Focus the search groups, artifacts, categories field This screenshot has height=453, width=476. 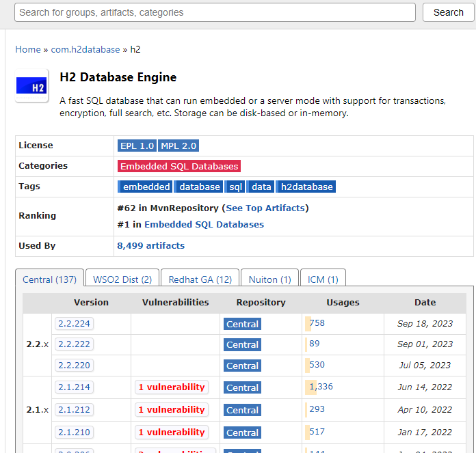pyautogui.click(x=215, y=12)
